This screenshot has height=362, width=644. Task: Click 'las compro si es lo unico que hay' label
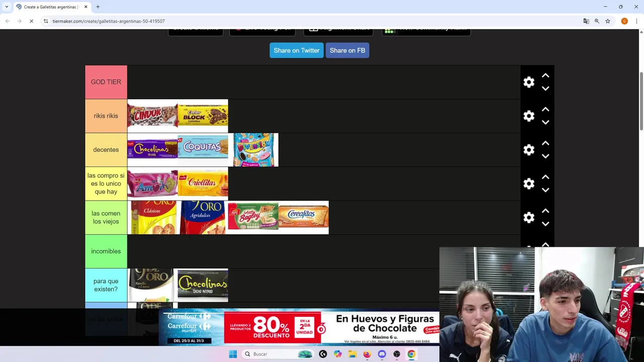pyautogui.click(x=106, y=184)
